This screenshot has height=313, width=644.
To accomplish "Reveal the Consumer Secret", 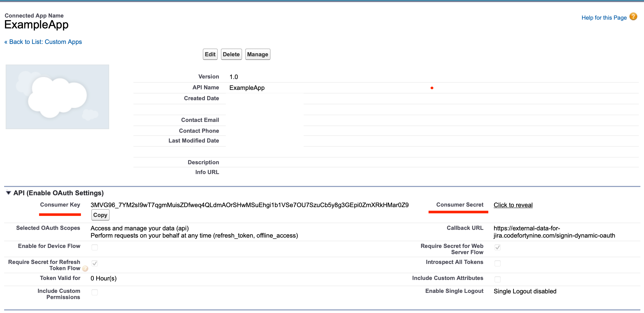I will pos(513,205).
